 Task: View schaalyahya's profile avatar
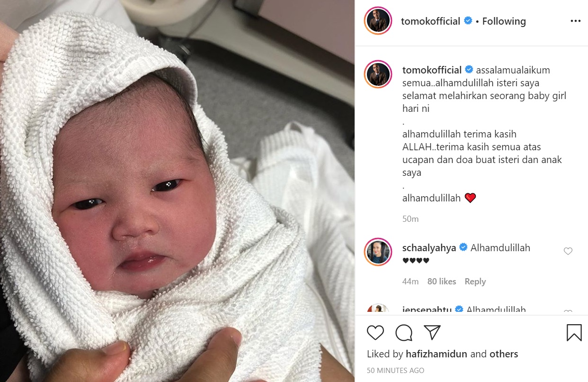click(x=378, y=252)
